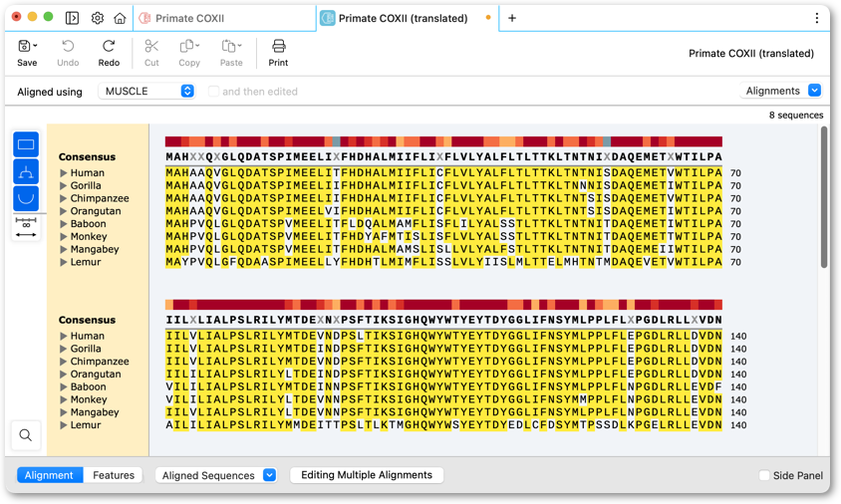Select the rectangle selection tool

click(x=26, y=144)
